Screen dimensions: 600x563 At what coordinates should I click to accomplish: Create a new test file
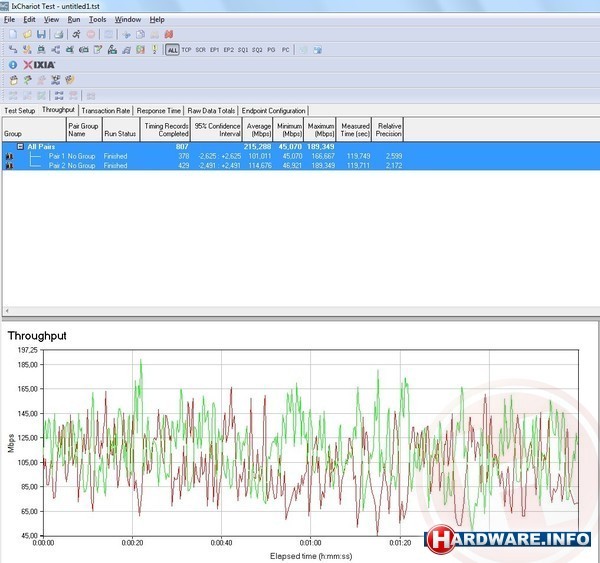13,34
